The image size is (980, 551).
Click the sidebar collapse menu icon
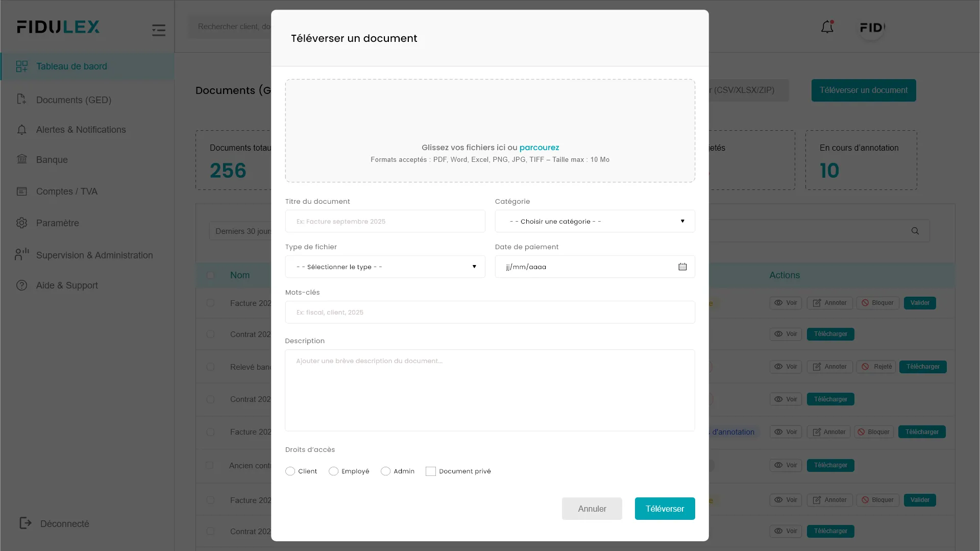coord(159,30)
